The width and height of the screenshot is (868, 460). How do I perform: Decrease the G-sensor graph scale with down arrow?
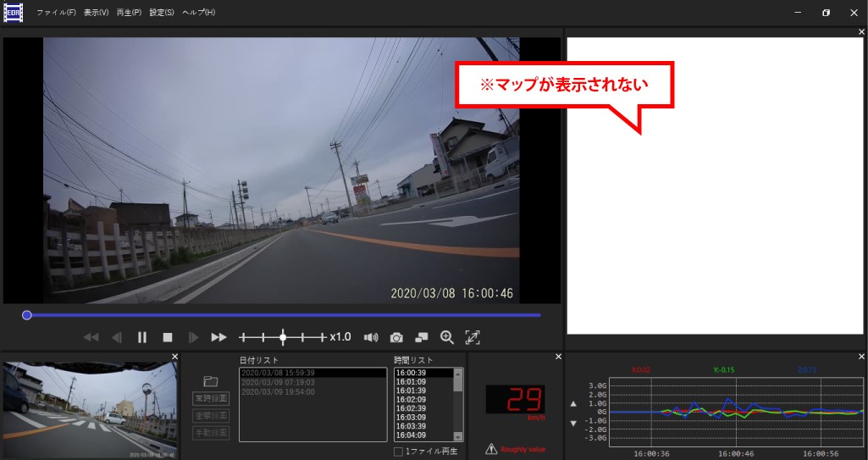click(573, 423)
